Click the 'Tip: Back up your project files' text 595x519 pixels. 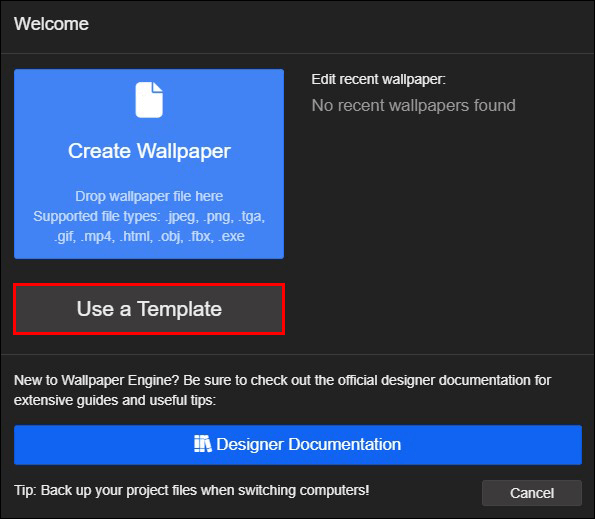coord(192,490)
